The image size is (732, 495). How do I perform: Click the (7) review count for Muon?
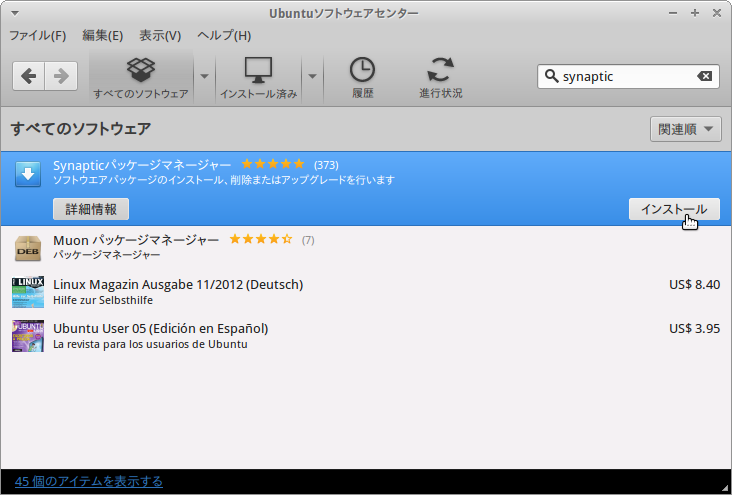click(x=308, y=240)
